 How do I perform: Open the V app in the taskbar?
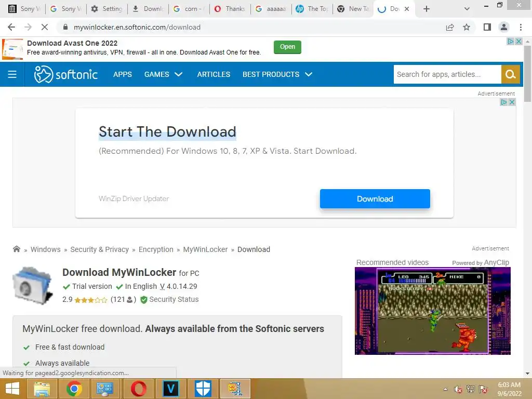(x=170, y=389)
